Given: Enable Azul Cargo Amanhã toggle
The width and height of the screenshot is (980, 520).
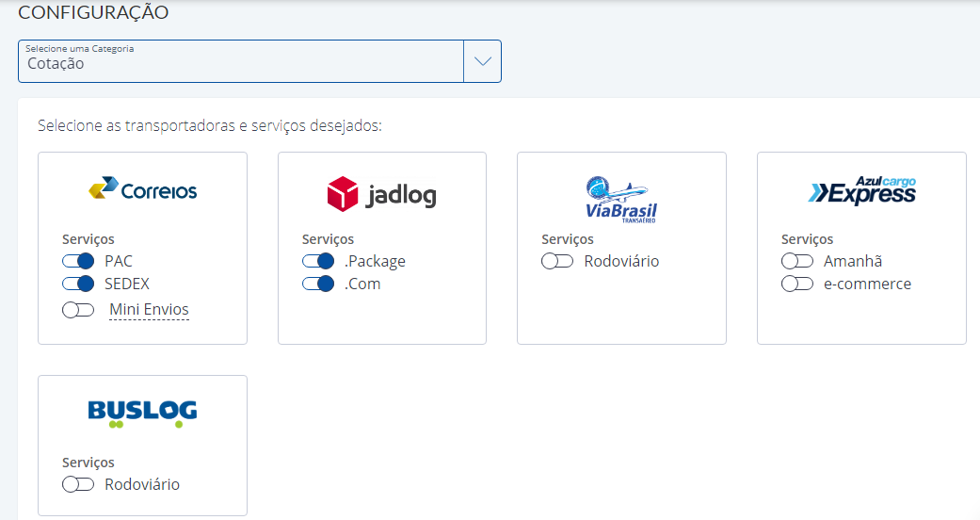Looking at the screenshot, I should pos(797,261).
